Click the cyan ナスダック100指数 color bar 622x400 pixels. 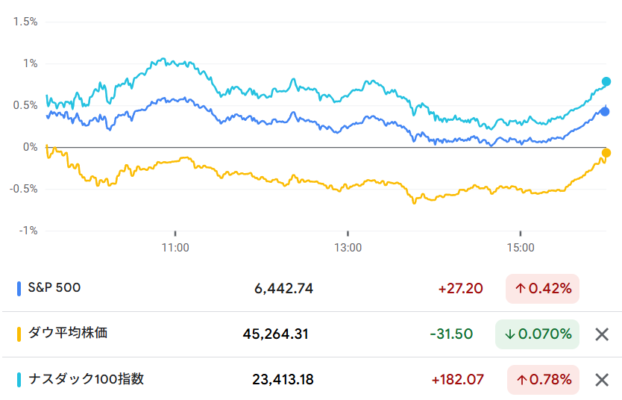point(19,380)
